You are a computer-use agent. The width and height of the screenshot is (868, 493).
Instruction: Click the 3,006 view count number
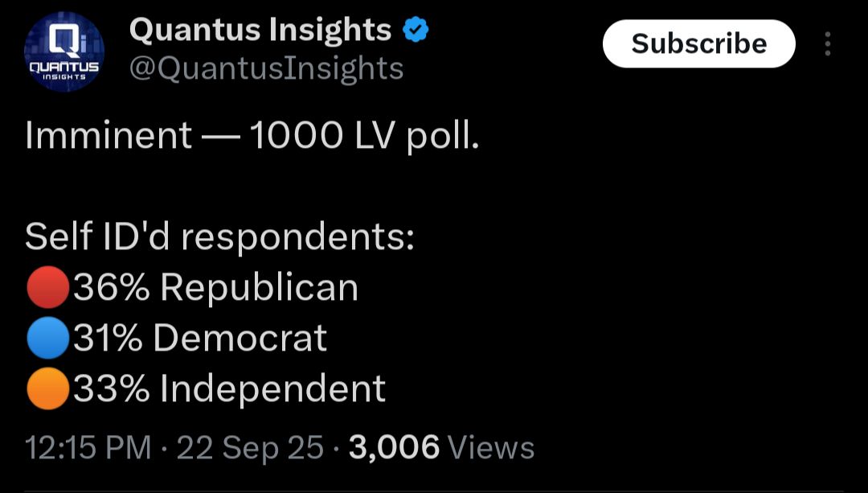pyautogui.click(x=394, y=448)
